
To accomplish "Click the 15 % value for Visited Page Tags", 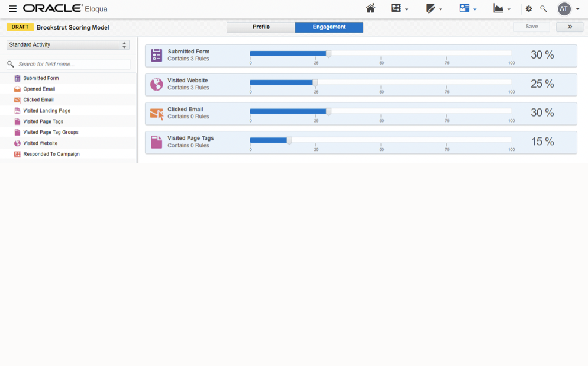I will (542, 142).
